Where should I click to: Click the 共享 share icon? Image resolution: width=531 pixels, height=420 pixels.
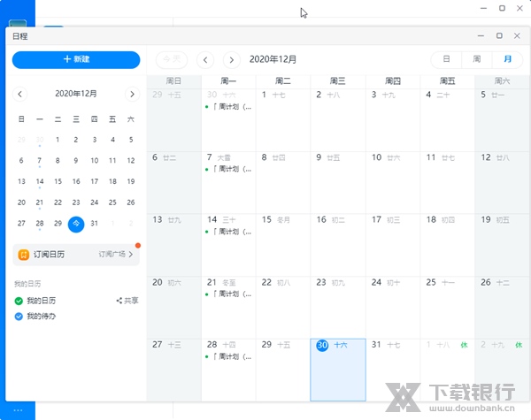tap(119, 301)
